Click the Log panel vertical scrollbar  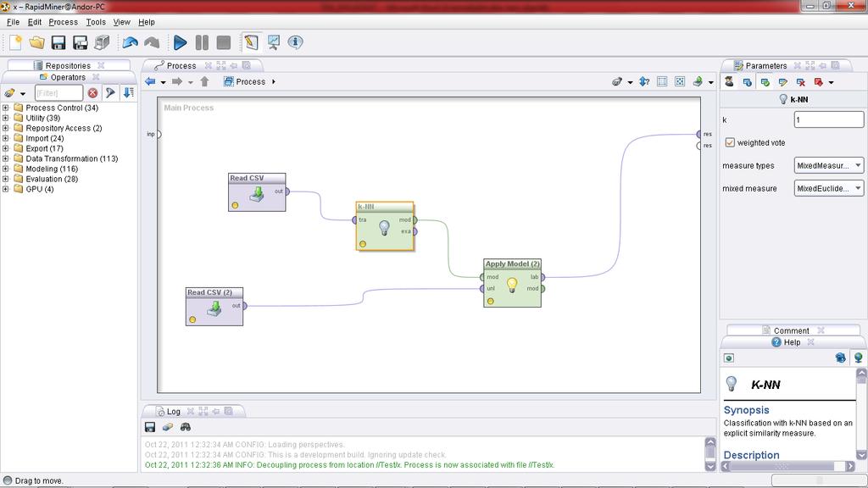click(710, 454)
